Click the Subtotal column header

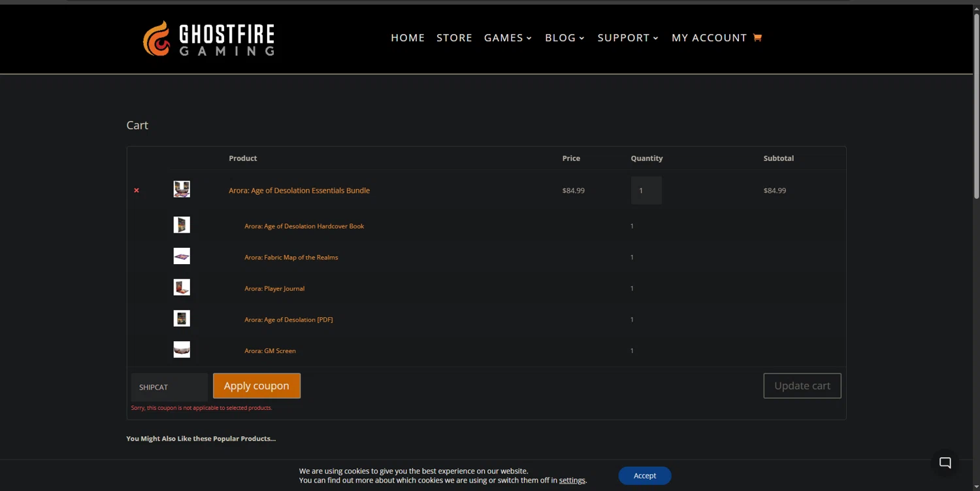click(778, 158)
